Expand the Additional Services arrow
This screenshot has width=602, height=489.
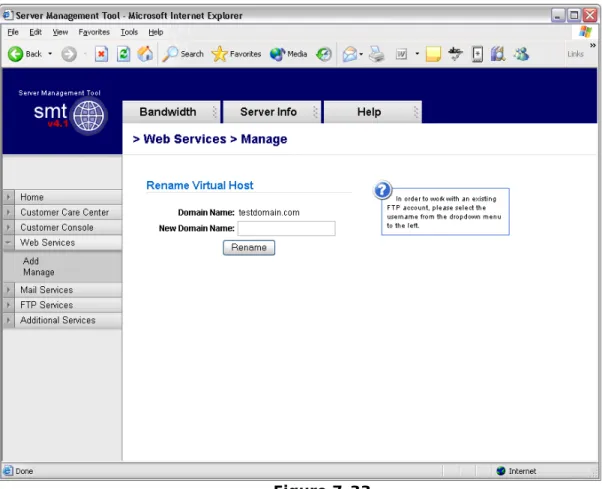click(8, 320)
